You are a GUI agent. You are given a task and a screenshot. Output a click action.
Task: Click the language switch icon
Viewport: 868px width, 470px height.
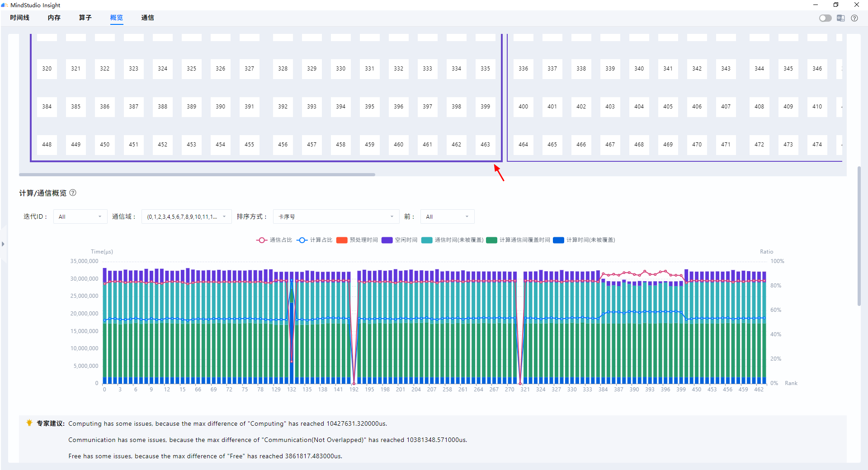pyautogui.click(x=841, y=18)
